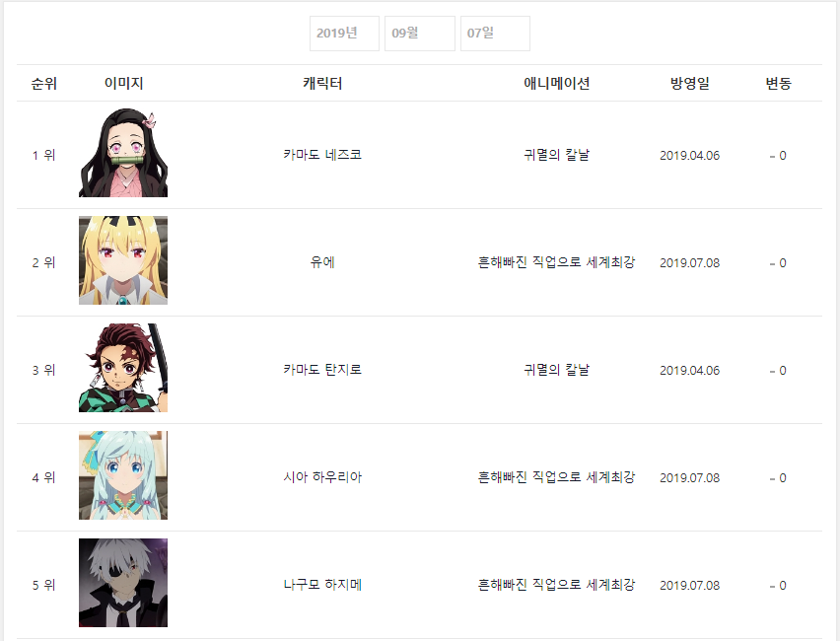
Task: Select the character name 나구모 하지메
Action: click(322, 585)
